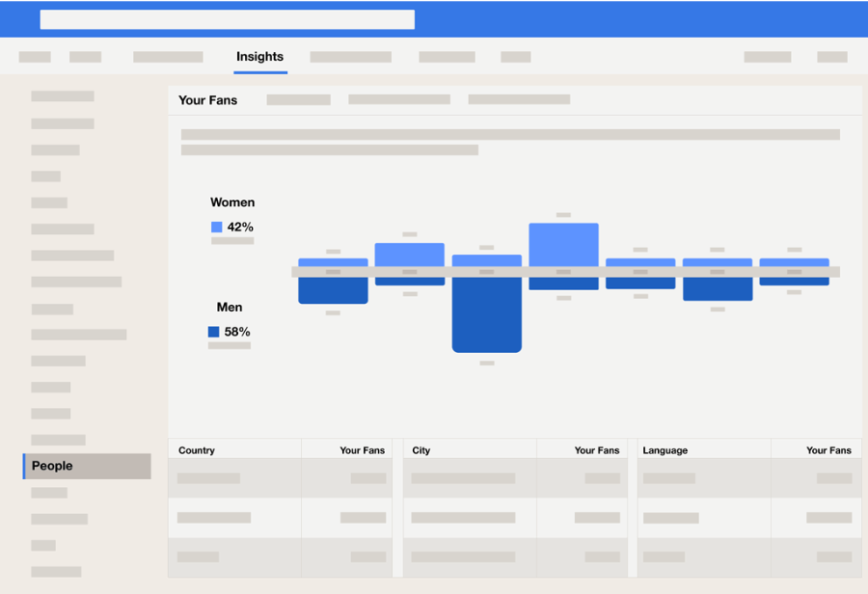
Task: Click the light blue Women legend swatch
Action: click(x=216, y=228)
